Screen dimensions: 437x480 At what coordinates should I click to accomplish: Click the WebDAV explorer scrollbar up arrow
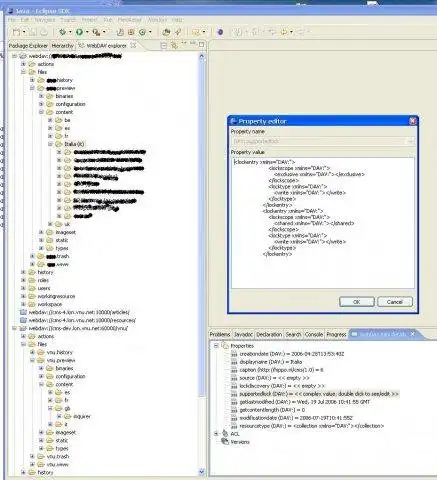pos(201,57)
